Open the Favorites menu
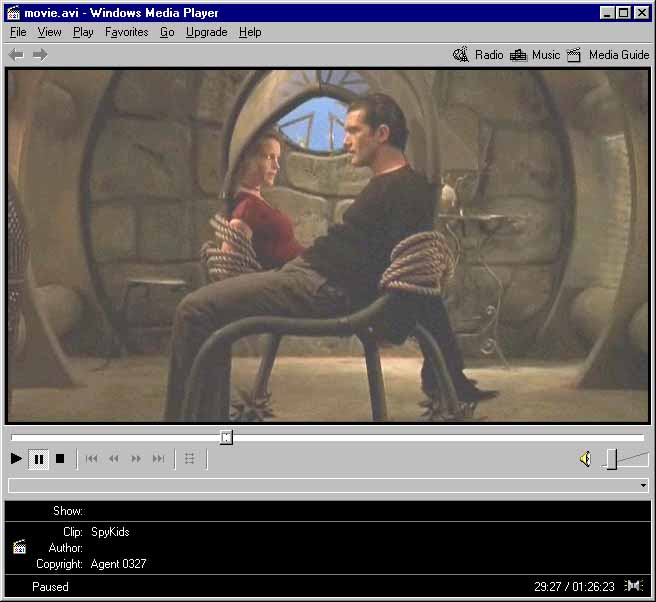Image resolution: width=656 pixels, height=602 pixels. pyautogui.click(x=126, y=32)
